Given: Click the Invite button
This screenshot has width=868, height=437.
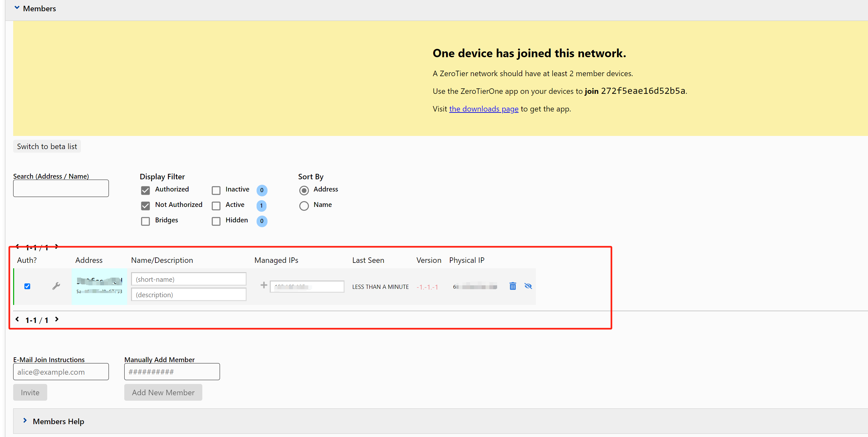Looking at the screenshot, I should pos(30,392).
